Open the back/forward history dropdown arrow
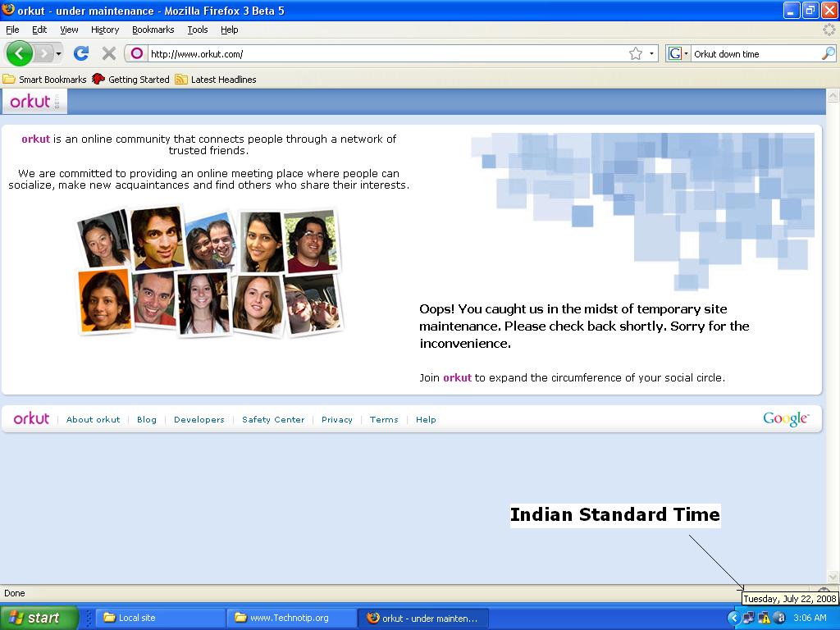Viewport: 840px width, 630px height. pos(58,53)
